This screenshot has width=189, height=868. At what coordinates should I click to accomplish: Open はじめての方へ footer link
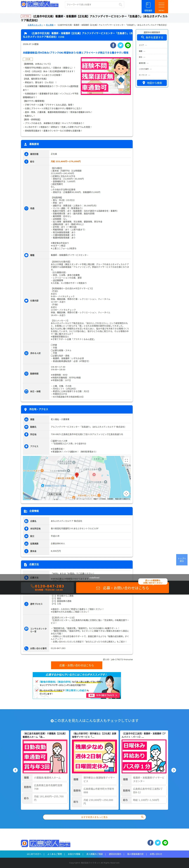pyautogui.click(x=34, y=854)
